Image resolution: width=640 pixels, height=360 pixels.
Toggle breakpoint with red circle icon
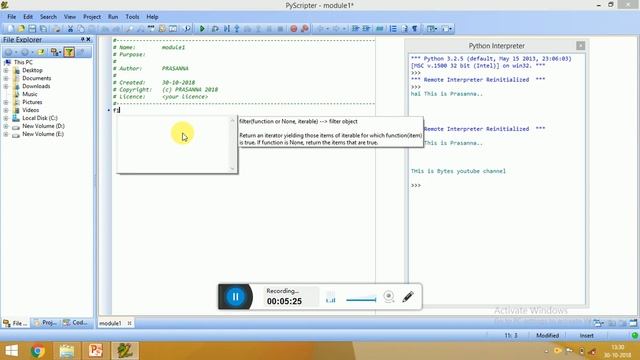tap(293, 29)
